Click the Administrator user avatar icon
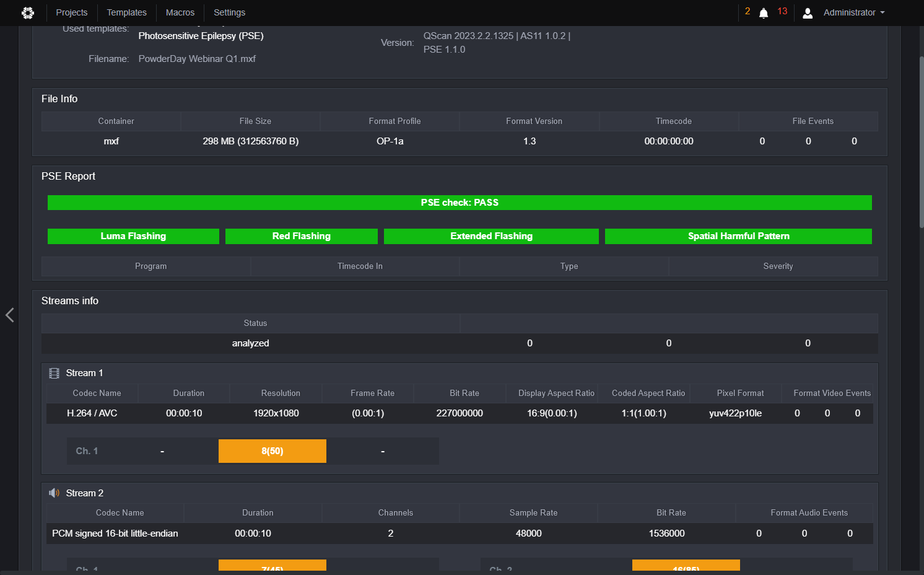924x575 pixels. [808, 13]
